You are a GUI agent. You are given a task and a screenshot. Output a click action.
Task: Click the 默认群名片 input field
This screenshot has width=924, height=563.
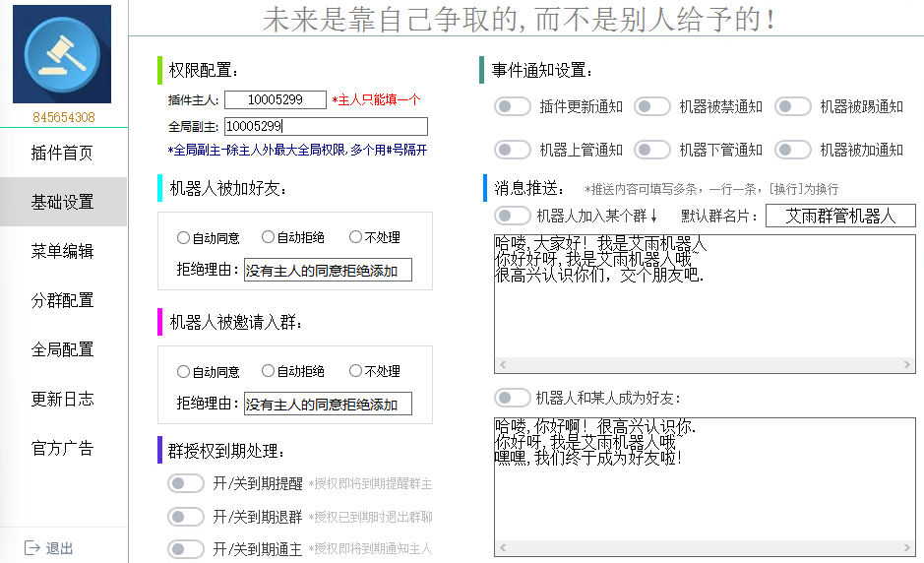click(x=840, y=216)
